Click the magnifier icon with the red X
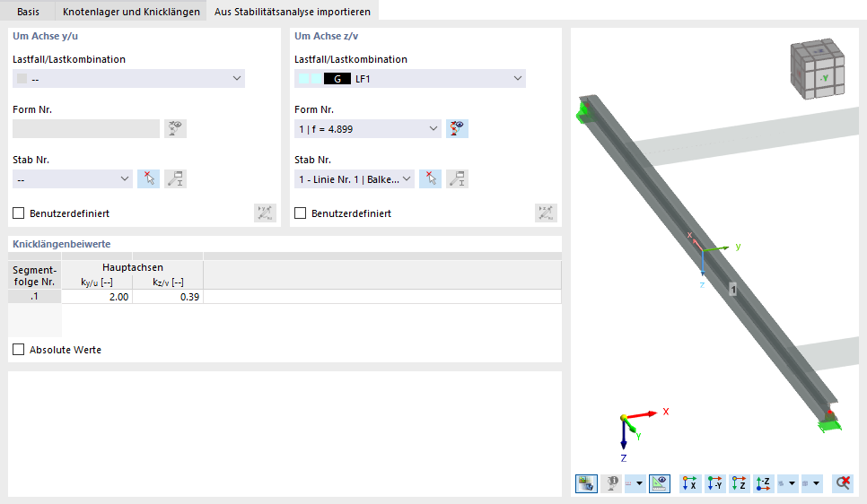The height and width of the screenshot is (504, 867). 842,483
